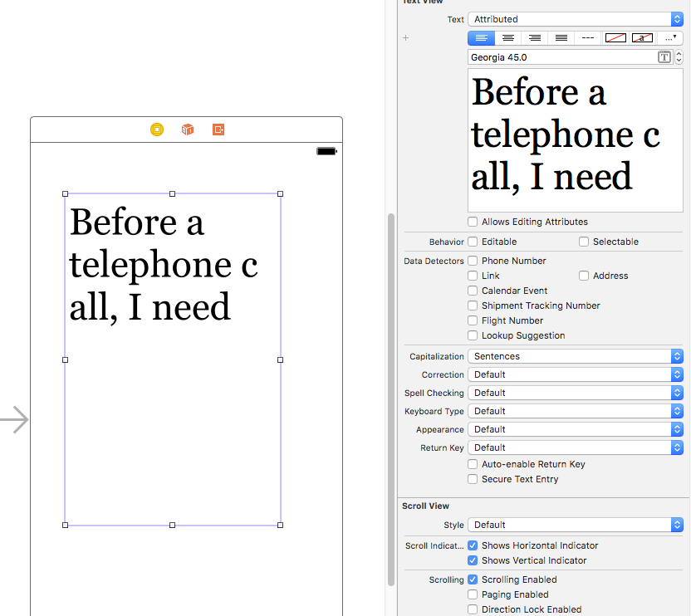Set text alignment to justified
The width and height of the screenshot is (691, 616).
coord(561,38)
